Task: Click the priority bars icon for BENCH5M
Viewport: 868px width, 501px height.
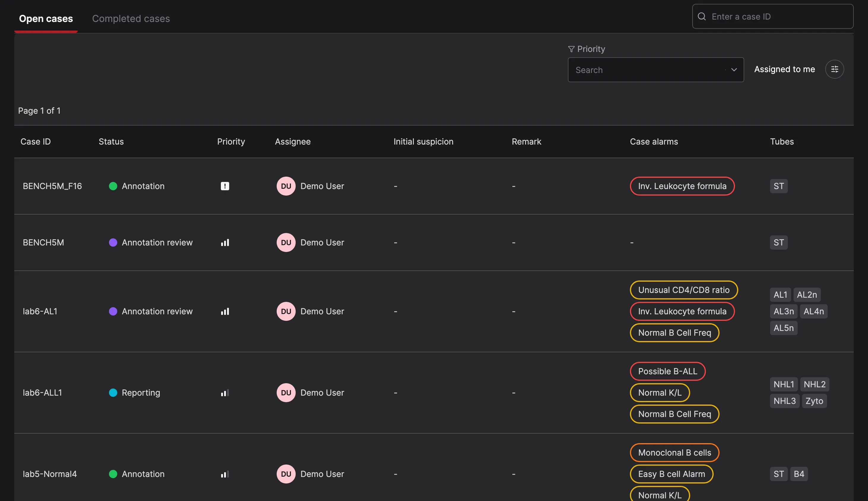Action: click(225, 242)
